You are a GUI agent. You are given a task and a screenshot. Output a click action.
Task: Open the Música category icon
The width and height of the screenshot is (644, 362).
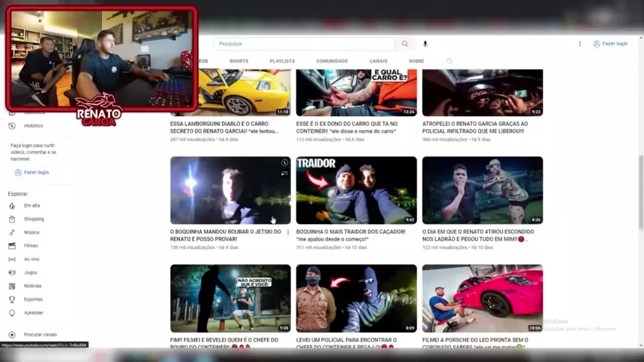coord(12,232)
